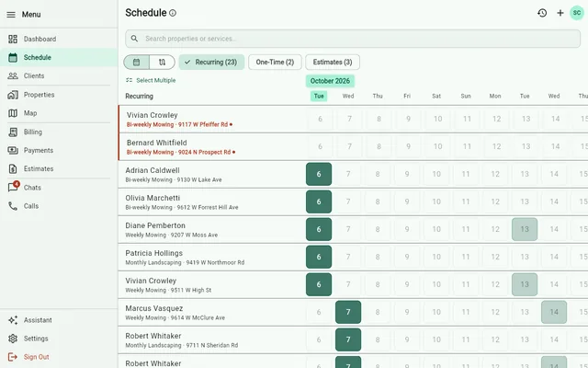
Task: Open Bernard Whitfield 9024 N Prospect Rd row
Action: coord(212,147)
